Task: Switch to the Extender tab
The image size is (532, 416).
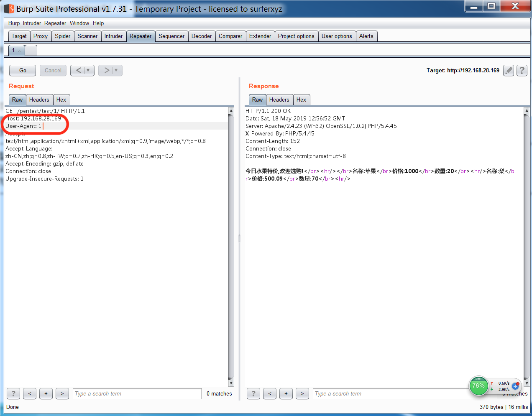Action: point(260,36)
